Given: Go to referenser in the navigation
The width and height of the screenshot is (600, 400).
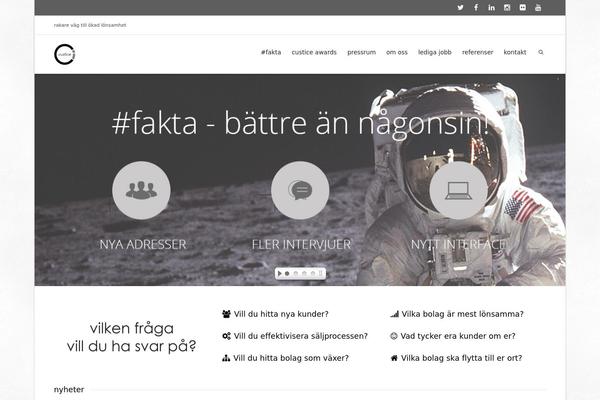Looking at the screenshot, I should [x=478, y=52].
